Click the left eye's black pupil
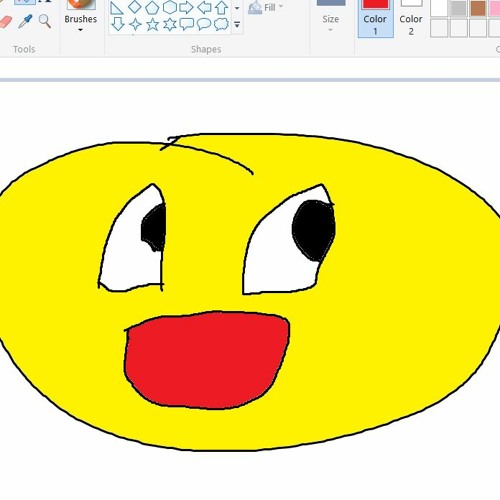 click(154, 227)
